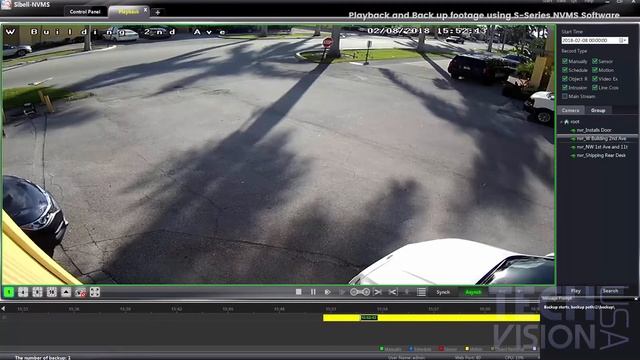Close the Message Prompt popup
This screenshot has width=640, height=360.
pos(636,299)
